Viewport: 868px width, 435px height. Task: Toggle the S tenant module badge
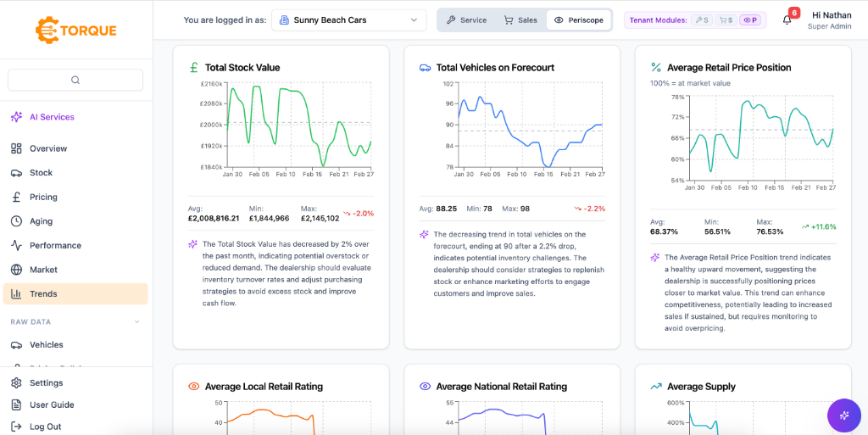pos(701,20)
